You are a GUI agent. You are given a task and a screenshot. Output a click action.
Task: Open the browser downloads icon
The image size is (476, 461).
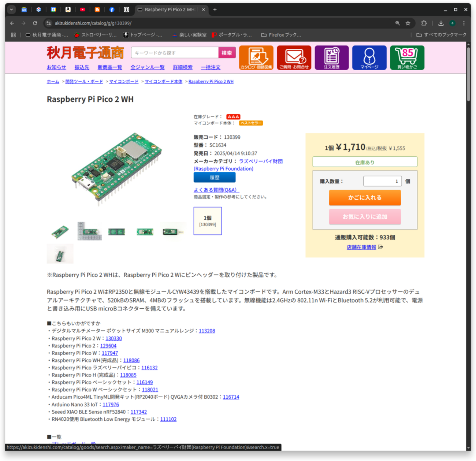click(x=441, y=23)
